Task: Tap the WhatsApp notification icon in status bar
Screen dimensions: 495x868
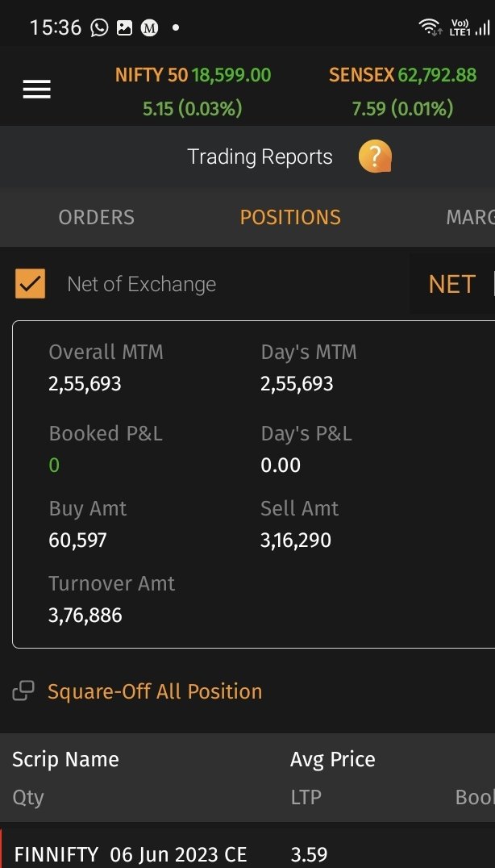Action: click(99, 27)
